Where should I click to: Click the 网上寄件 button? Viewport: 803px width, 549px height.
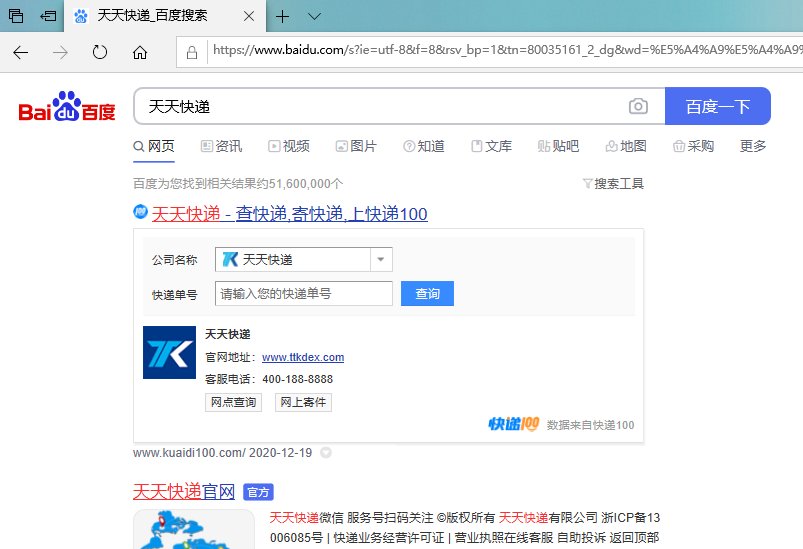303,403
